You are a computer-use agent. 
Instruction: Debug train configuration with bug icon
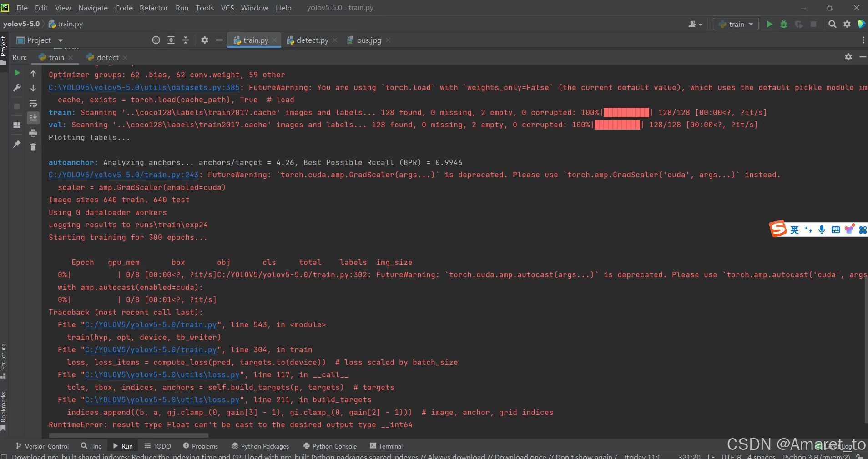click(784, 24)
